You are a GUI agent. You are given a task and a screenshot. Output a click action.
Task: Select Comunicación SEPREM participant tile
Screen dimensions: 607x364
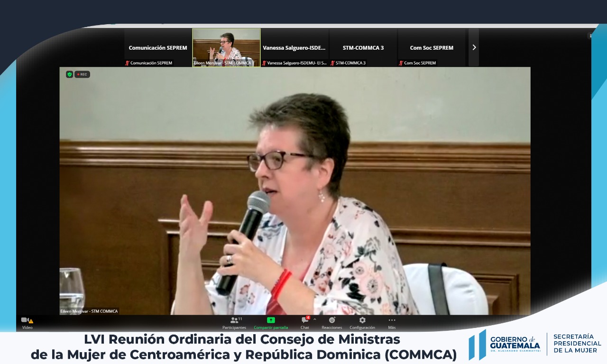click(x=158, y=47)
